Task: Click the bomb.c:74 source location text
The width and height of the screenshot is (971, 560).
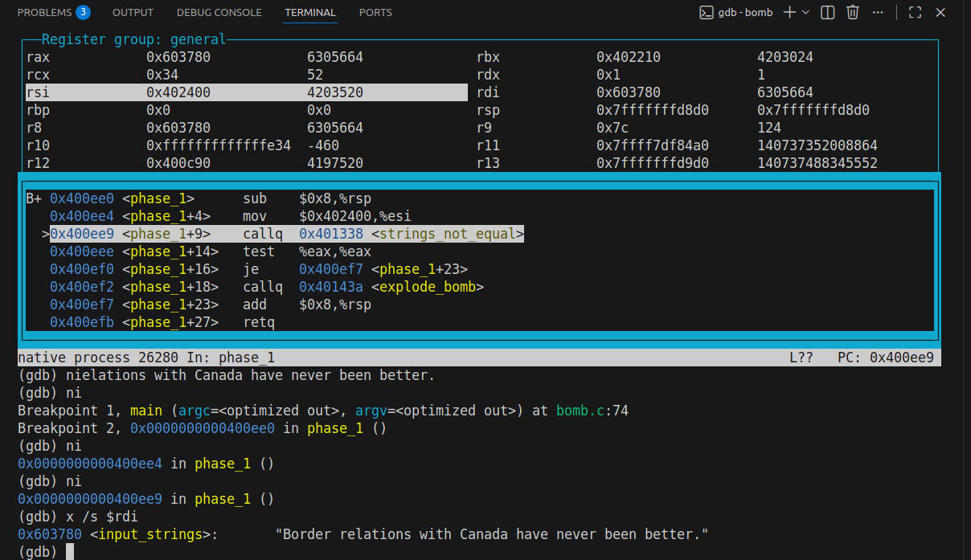Action: pyautogui.click(x=592, y=411)
